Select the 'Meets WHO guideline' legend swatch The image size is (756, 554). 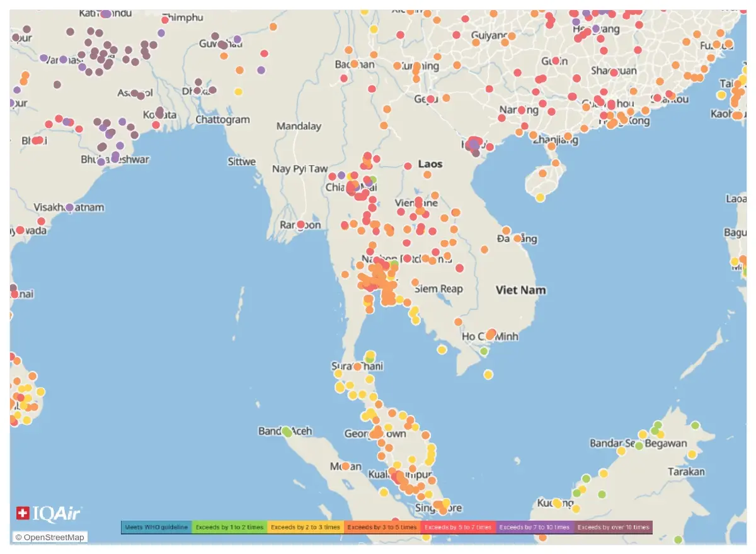click(156, 528)
